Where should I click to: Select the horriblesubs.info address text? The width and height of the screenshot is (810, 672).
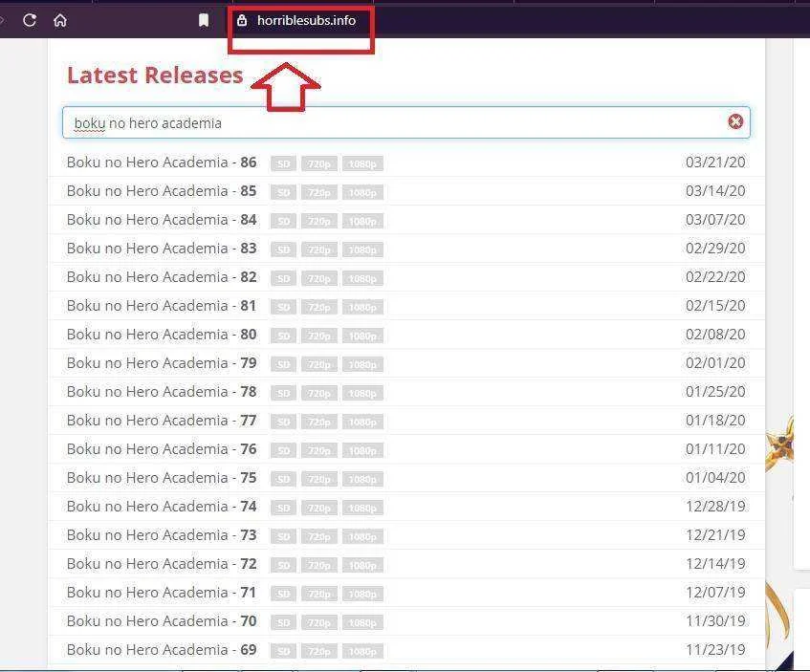[306, 21]
